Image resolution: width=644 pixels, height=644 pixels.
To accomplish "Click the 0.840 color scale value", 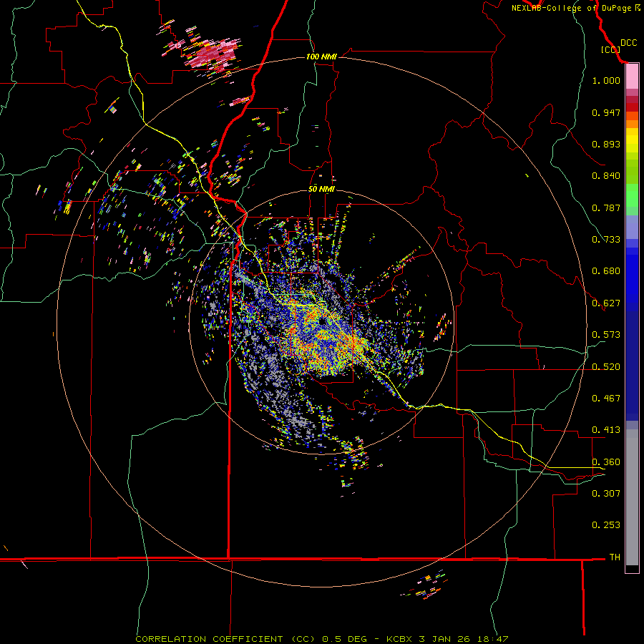I will 606,176.
